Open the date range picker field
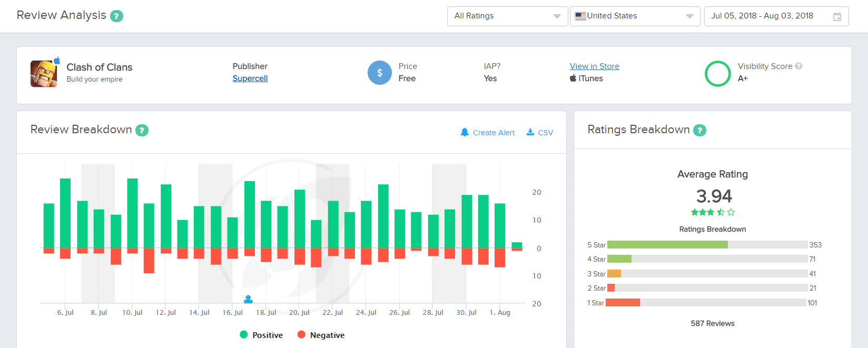Image resolution: width=868 pixels, height=348 pixels. coord(776,16)
